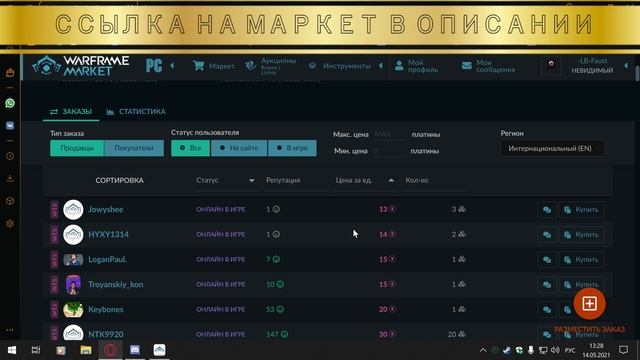Open the Маркет cart menu
The width and height of the screenshot is (640, 360).
coord(214,66)
